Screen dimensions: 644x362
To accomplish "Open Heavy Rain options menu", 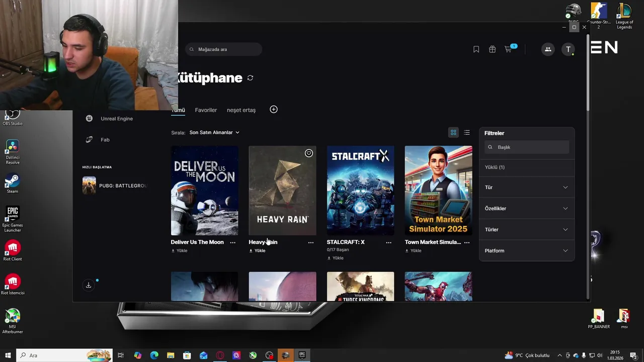I will (310, 242).
